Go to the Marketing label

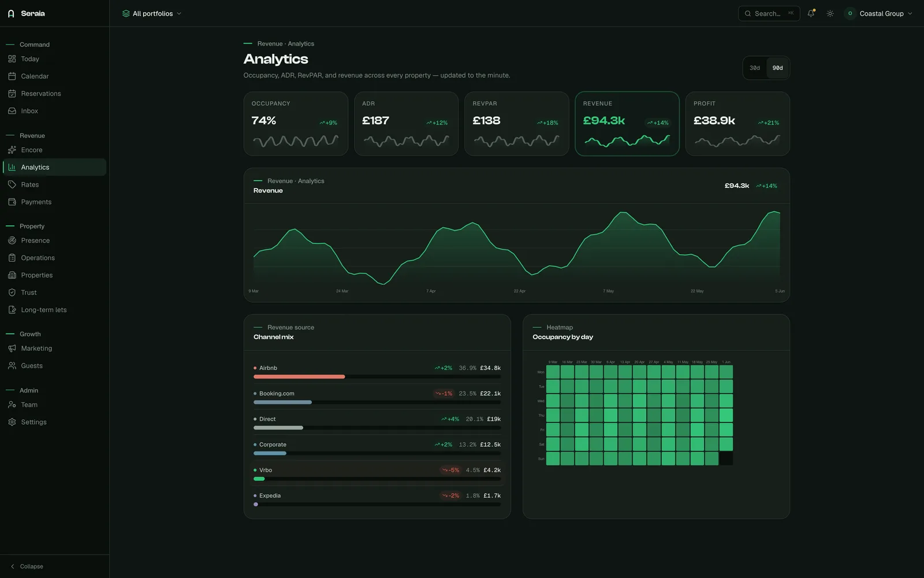(x=36, y=349)
